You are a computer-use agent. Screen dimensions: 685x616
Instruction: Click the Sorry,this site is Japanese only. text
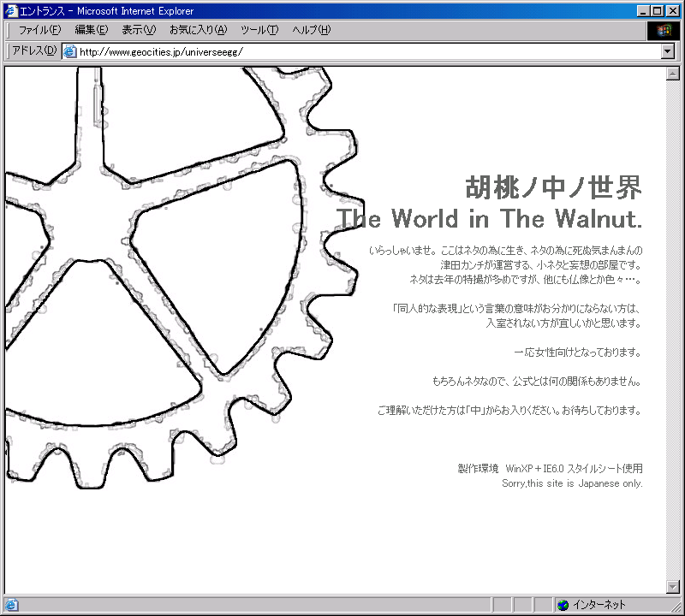[572, 483]
